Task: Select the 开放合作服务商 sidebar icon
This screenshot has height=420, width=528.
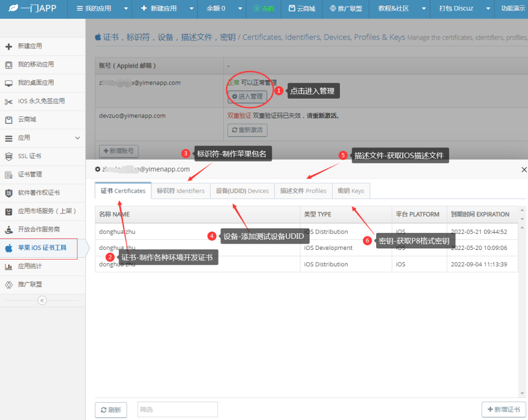Action: (9, 230)
